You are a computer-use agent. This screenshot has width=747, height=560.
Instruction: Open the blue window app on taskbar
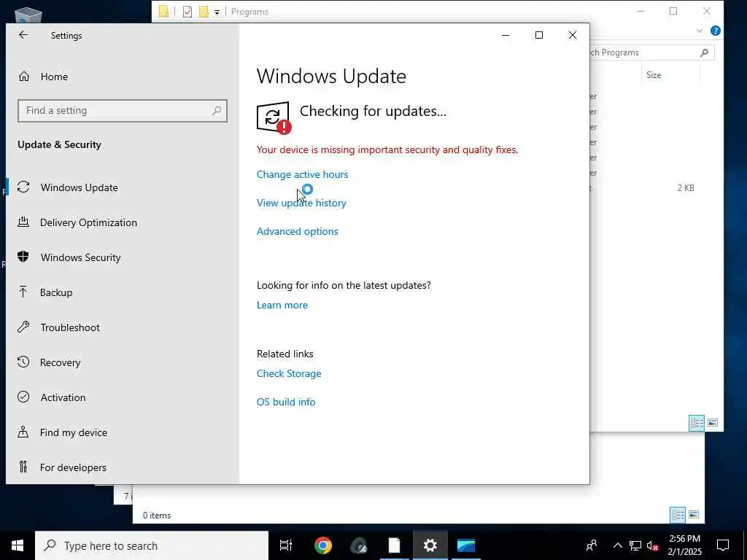pos(466,545)
